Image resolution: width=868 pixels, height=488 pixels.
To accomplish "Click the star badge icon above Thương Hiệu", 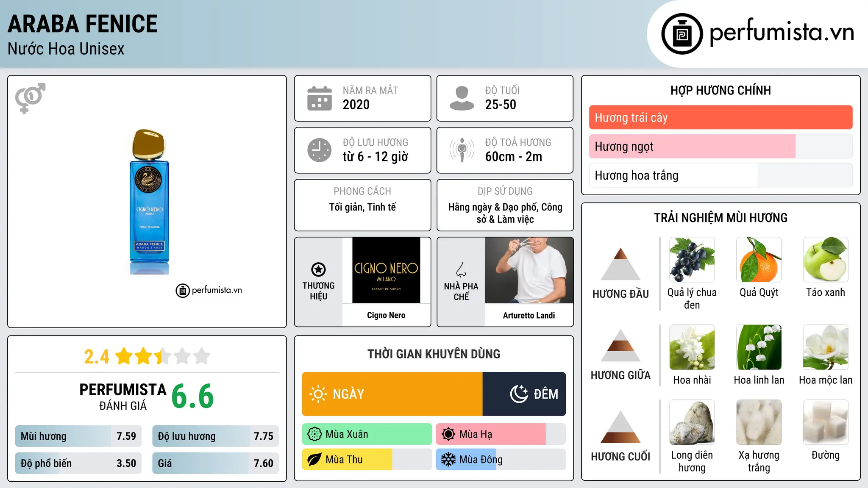I will coord(318,269).
